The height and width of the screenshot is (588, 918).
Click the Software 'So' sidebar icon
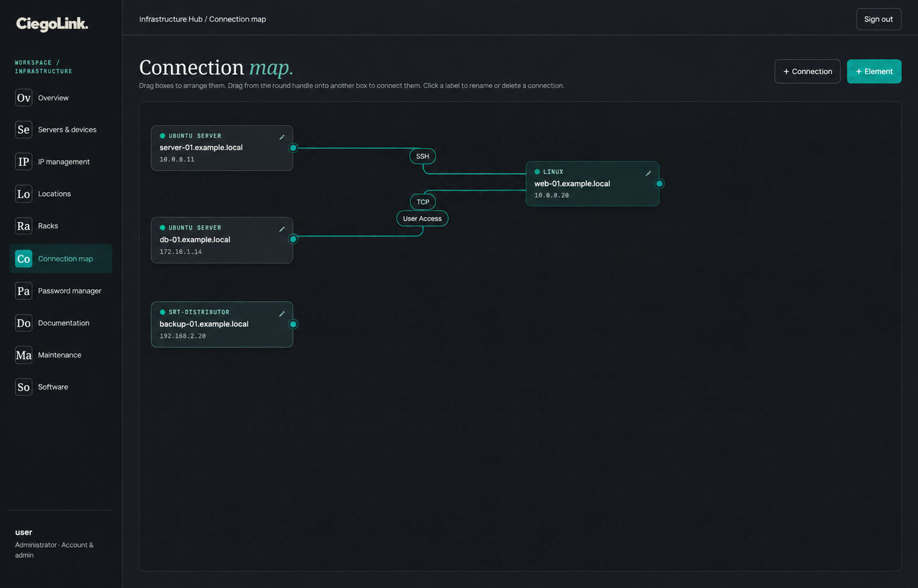click(x=23, y=387)
